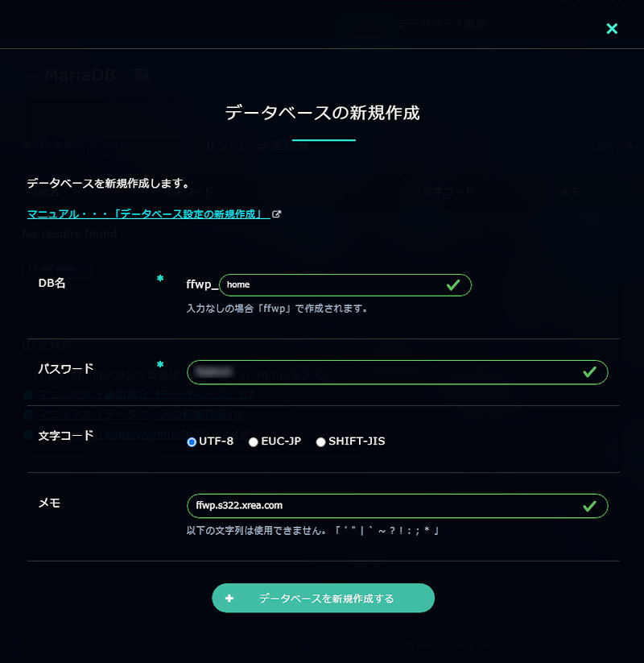Image resolution: width=644 pixels, height=663 pixels.
Task: Click the 文字コード row label
Action: [x=66, y=435]
